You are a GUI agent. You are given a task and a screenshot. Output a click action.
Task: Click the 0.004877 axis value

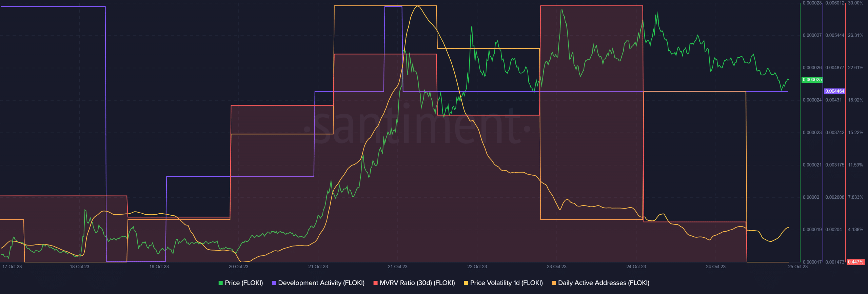[835, 68]
